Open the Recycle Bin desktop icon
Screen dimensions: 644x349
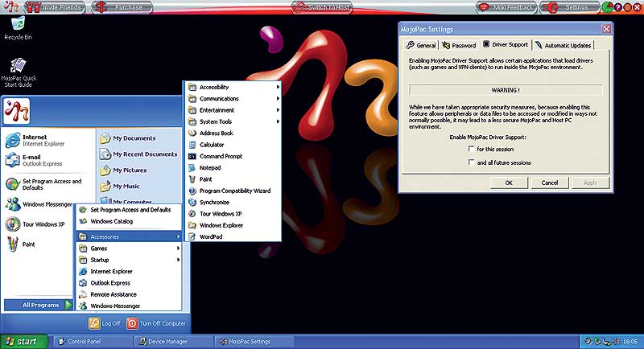click(x=18, y=28)
